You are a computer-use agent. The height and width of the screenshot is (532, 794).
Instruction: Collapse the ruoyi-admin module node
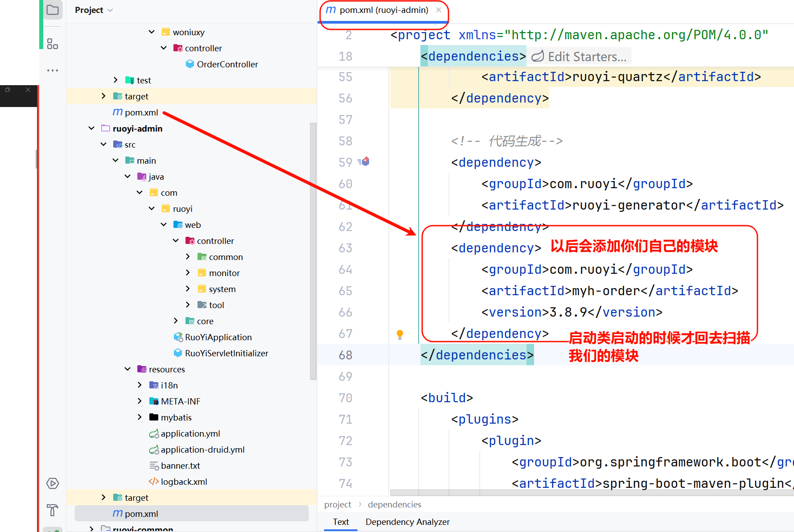pyautogui.click(x=91, y=128)
